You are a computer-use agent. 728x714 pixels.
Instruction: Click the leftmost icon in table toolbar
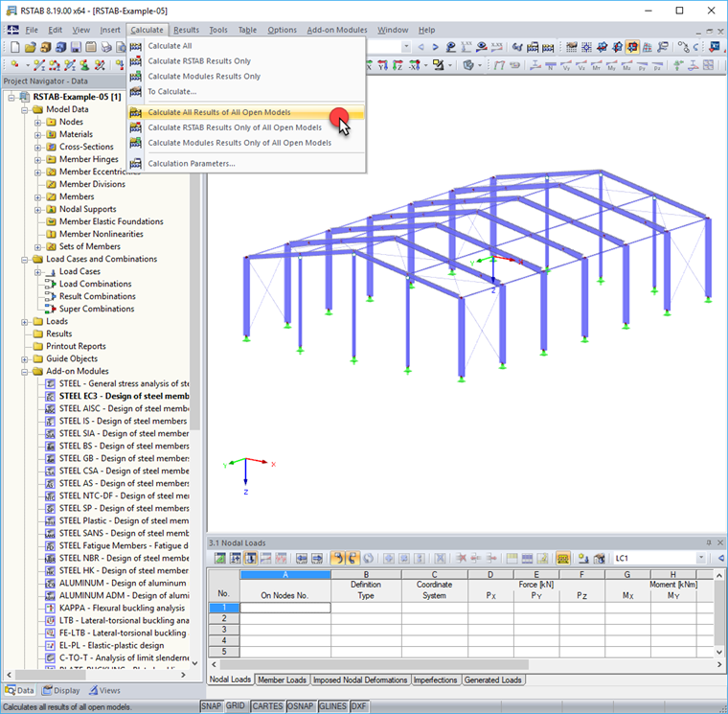[220, 558]
